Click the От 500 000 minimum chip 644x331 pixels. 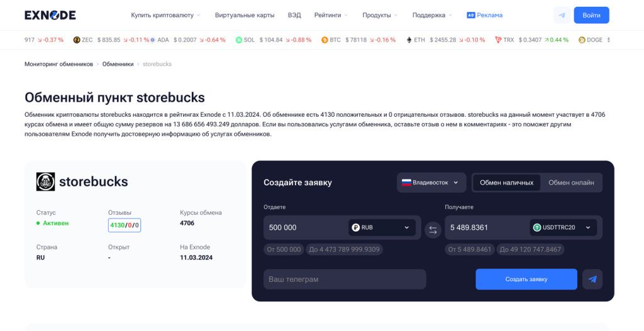pos(284,249)
